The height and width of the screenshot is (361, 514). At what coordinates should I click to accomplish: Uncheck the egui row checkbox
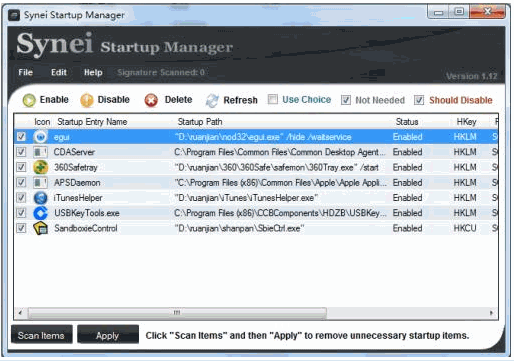[21, 137]
